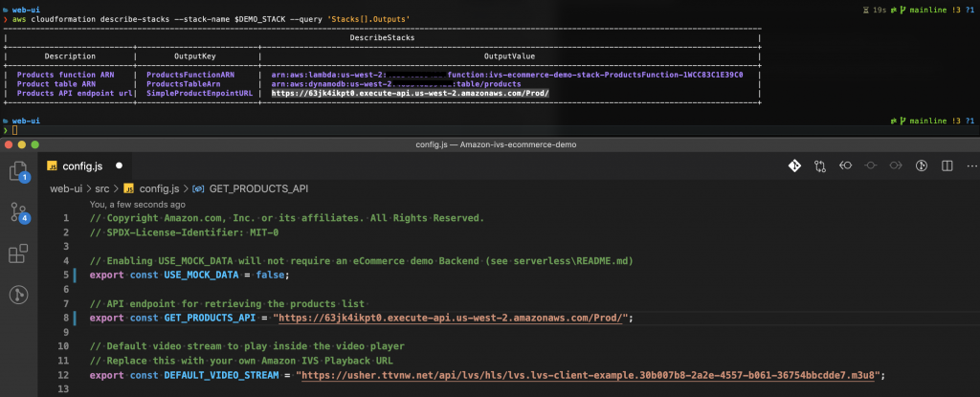Click the 'Product table ARN' description cell
Viewport: 980px width, 397px height.
pyautogui.click(x=56, y=84)
